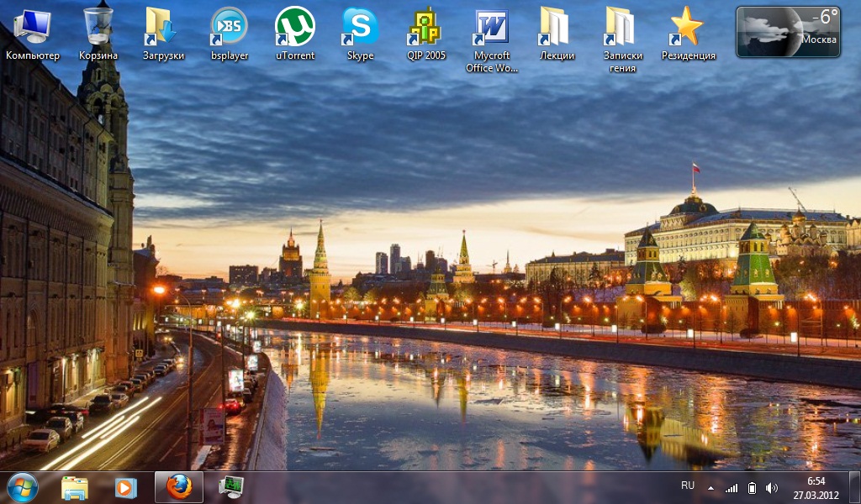This screenshot has width=861, height=504.
Task: Open the Компьютер desktop icon
Action: point(33,28)
